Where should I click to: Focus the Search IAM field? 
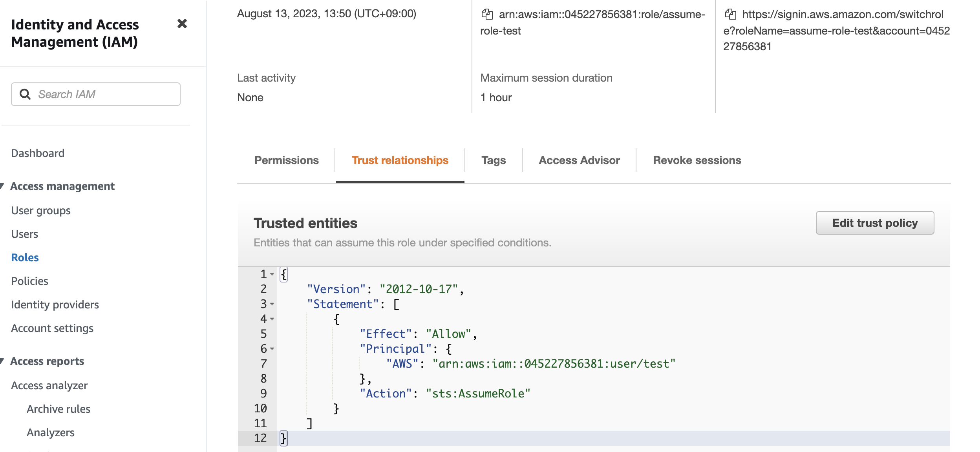click(x=106, y=94)
